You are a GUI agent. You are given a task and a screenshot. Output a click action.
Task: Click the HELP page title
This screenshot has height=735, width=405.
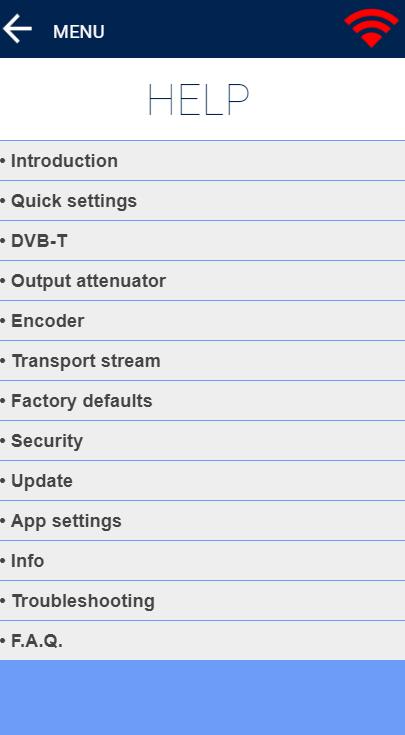pyautogui.click(x=198, y=99)
